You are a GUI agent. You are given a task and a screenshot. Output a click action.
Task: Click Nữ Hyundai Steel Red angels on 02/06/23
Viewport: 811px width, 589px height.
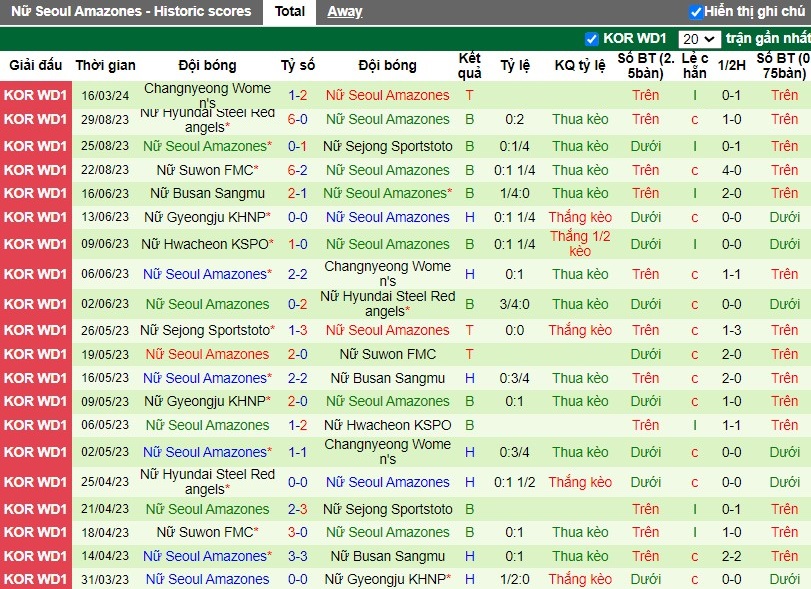387,304
